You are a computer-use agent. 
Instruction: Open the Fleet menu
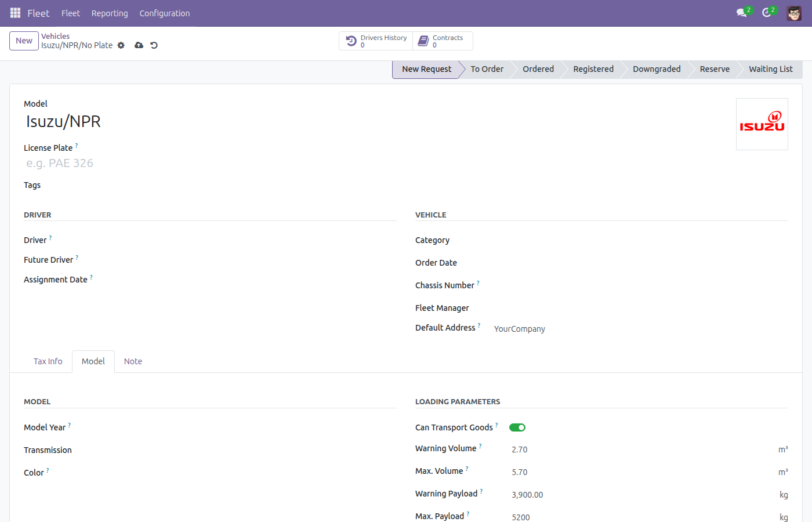[x=71, y=13]
